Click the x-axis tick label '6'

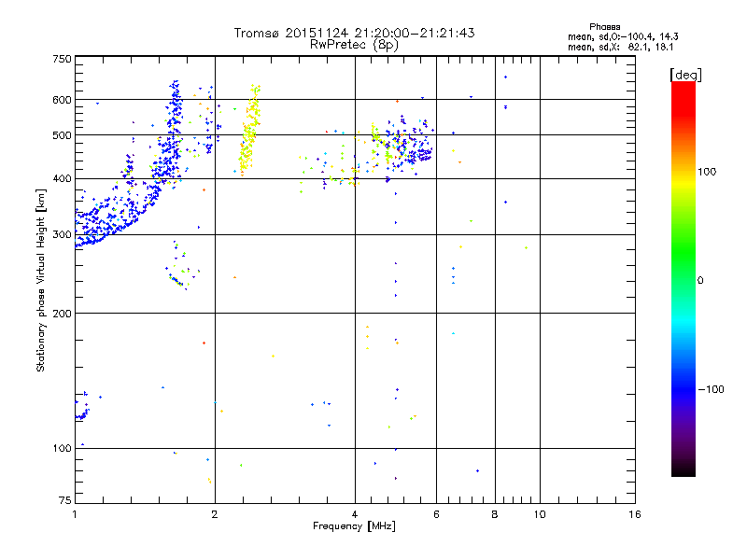click(436, 514)
